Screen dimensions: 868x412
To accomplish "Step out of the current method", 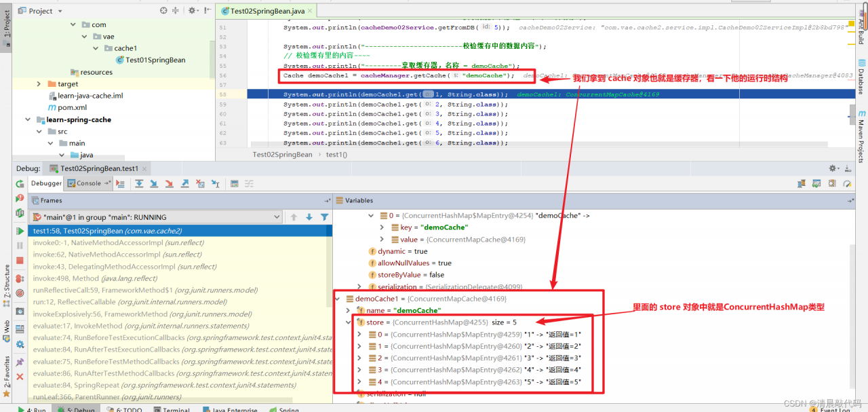I will tap(184, 183).
